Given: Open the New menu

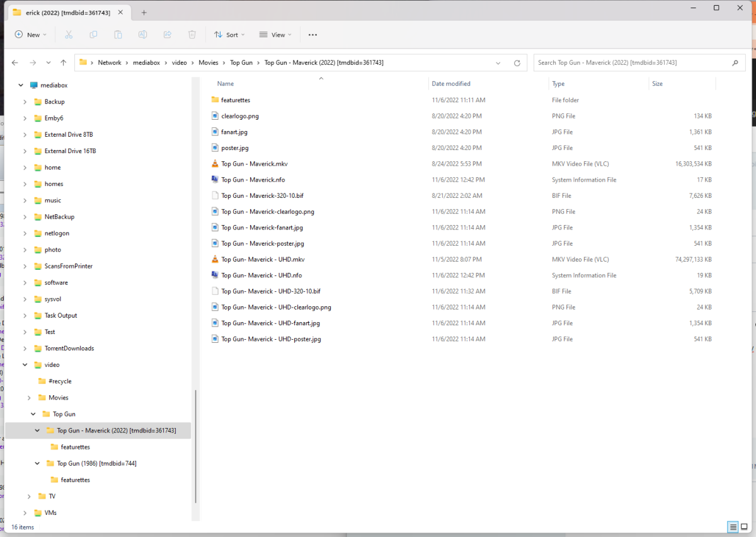Looking at the screenshot, I should tap(30, 35).
